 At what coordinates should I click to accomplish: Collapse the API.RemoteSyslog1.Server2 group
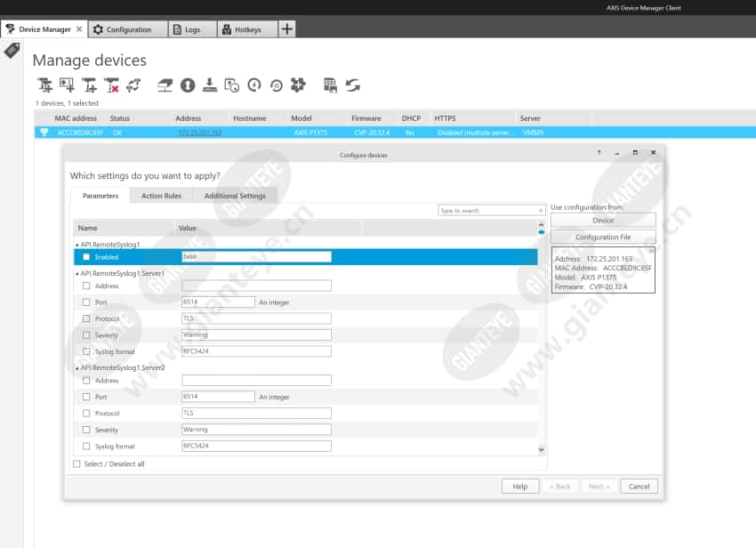[77, 367]
